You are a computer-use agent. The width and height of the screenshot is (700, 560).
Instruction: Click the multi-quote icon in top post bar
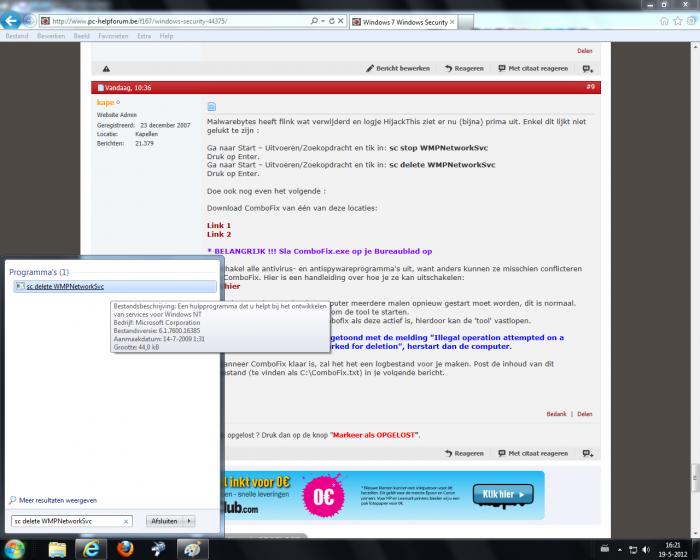click(x=588, y=69)
